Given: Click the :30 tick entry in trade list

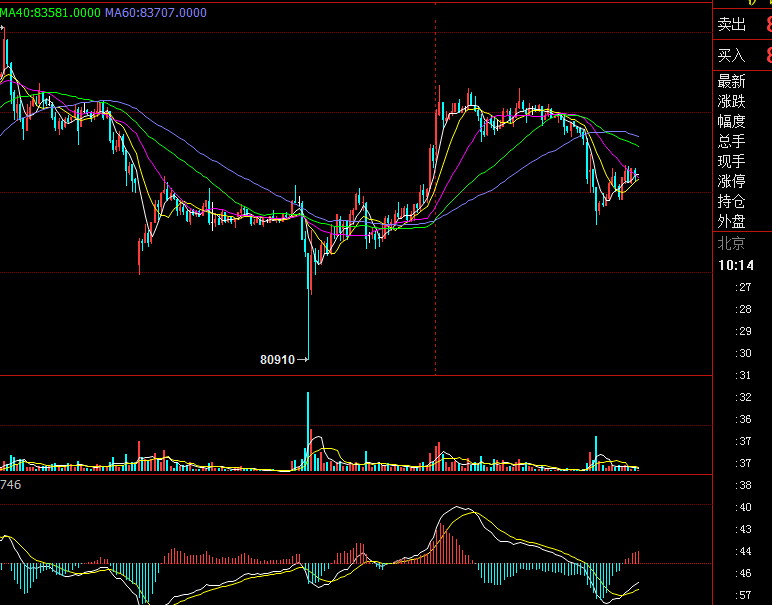Looking at the screenshot, I should coord(743,353).
